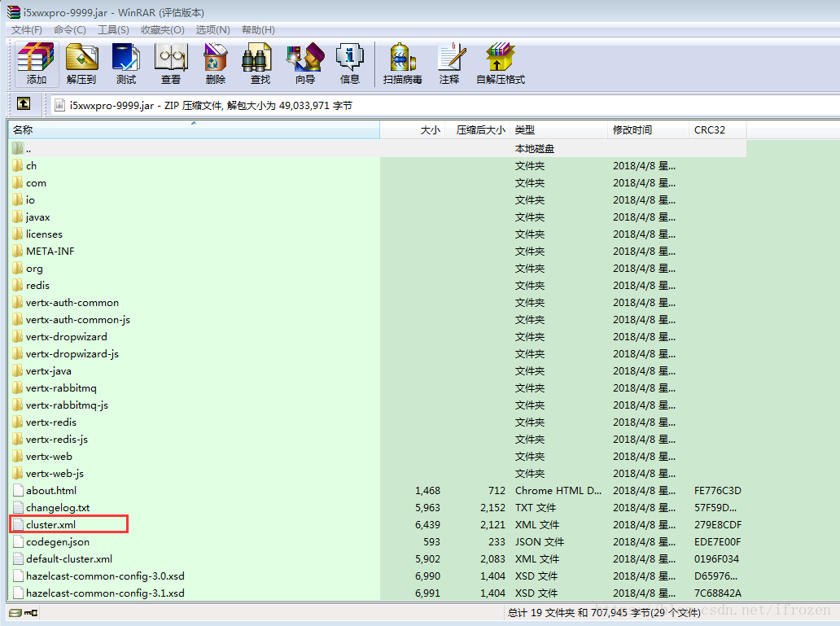Select the about.html file
This screenshot has height=626, width=840.
[x=45, y=491]
